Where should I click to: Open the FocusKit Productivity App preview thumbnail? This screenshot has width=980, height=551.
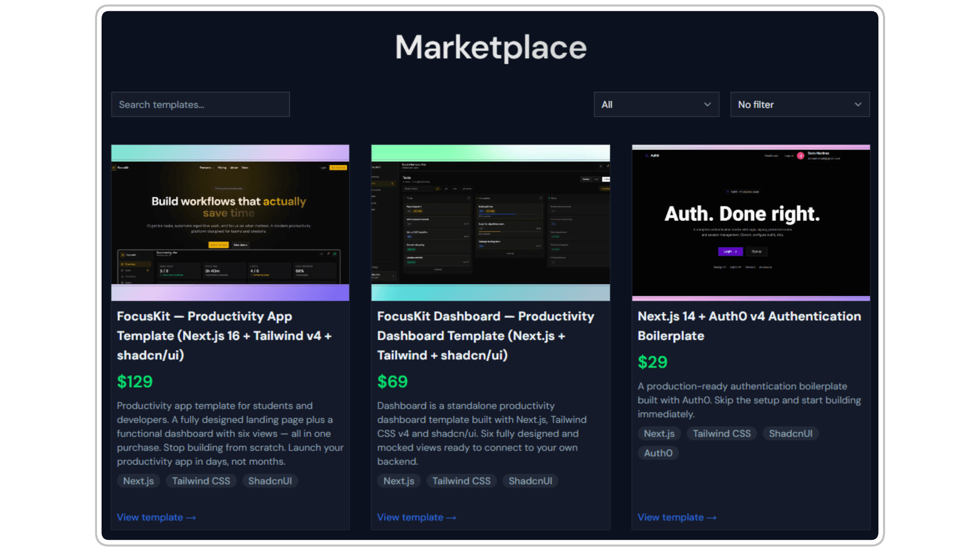[x=230, y=223]
